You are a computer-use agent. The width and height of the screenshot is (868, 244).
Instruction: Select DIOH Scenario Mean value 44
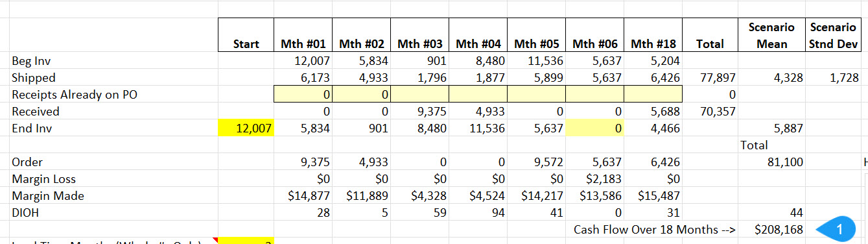[x=771, y=213]
